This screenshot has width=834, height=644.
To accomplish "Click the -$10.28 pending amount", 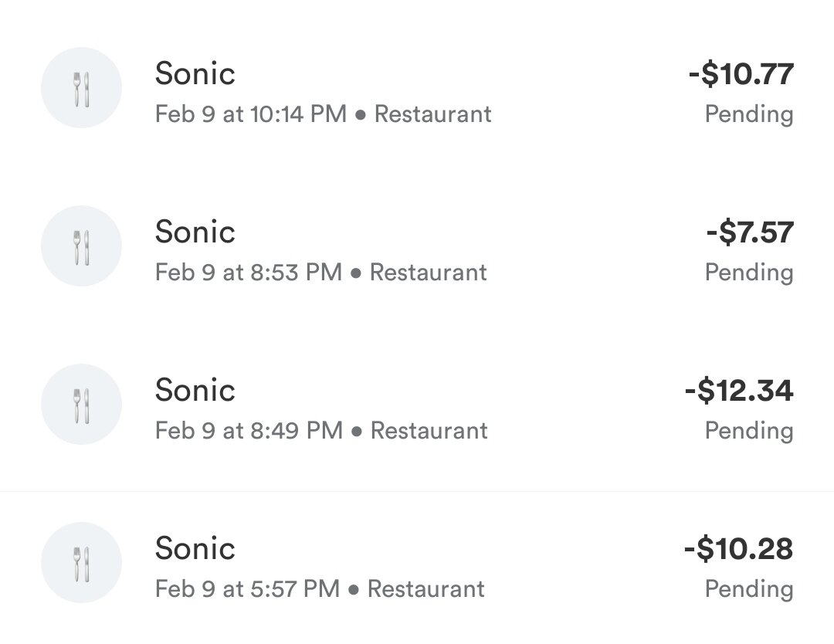I will tap(738, 549).
